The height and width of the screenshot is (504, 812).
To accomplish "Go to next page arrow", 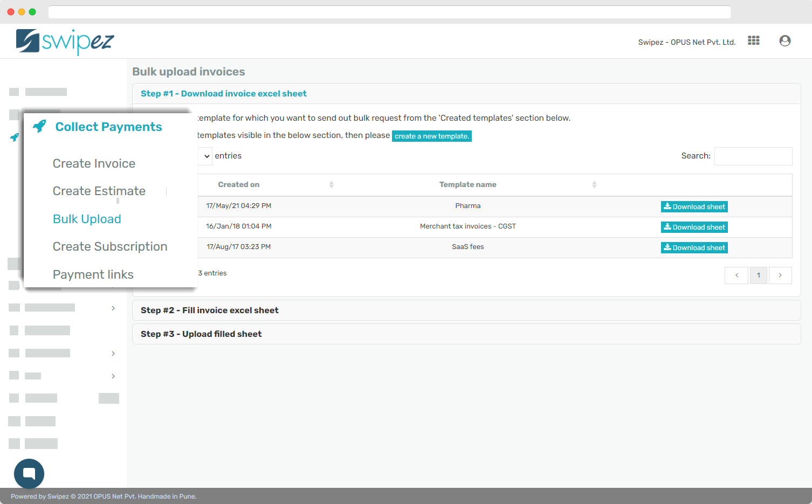I will (780, 275).
